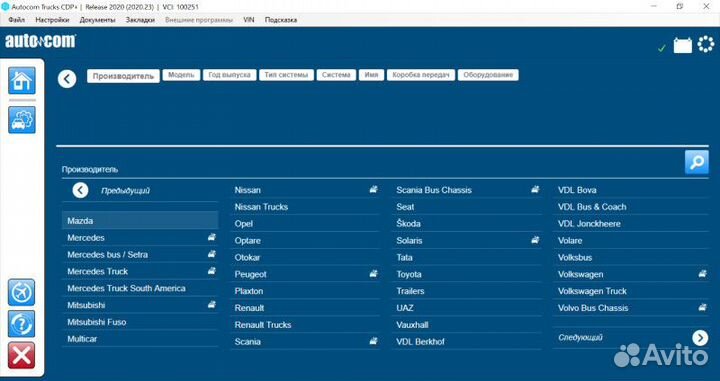The width and height of the screenshot is (720, 381).
Task: Click the red X exit icon
Action: click(x=21, y=355)
